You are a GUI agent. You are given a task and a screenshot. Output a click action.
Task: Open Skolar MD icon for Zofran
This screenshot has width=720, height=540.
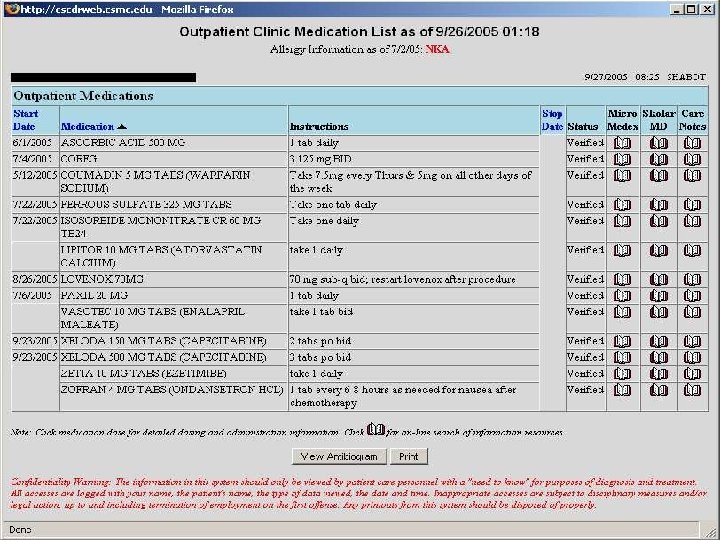[x=658, y=390]
